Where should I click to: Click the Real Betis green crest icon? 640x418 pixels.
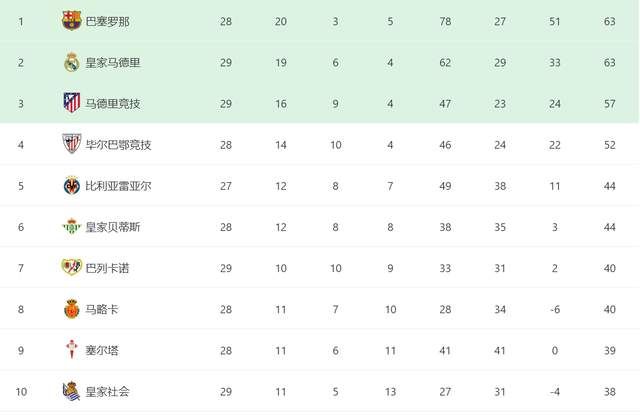71,227
